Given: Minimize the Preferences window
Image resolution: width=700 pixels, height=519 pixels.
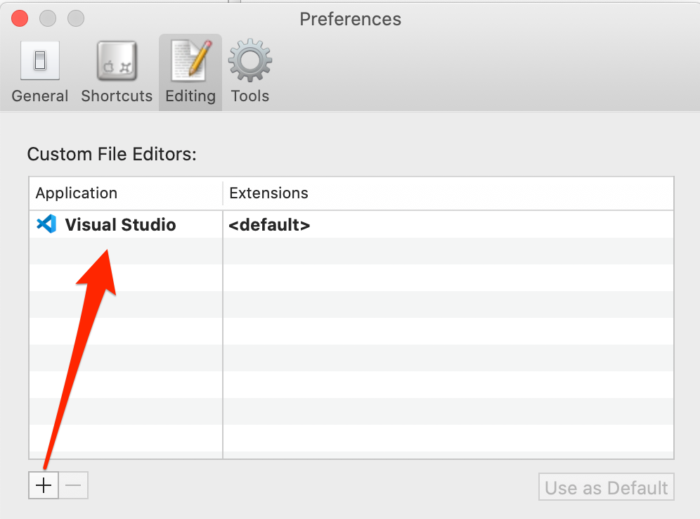Looking at the screenshot, I should pyautogui.click(x=47, y=19).
